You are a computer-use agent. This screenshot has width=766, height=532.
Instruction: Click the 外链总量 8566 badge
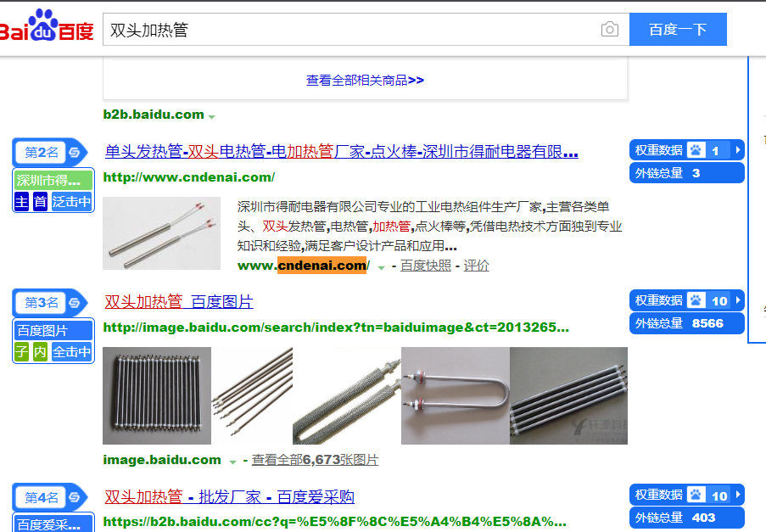(x=687, y=323)
